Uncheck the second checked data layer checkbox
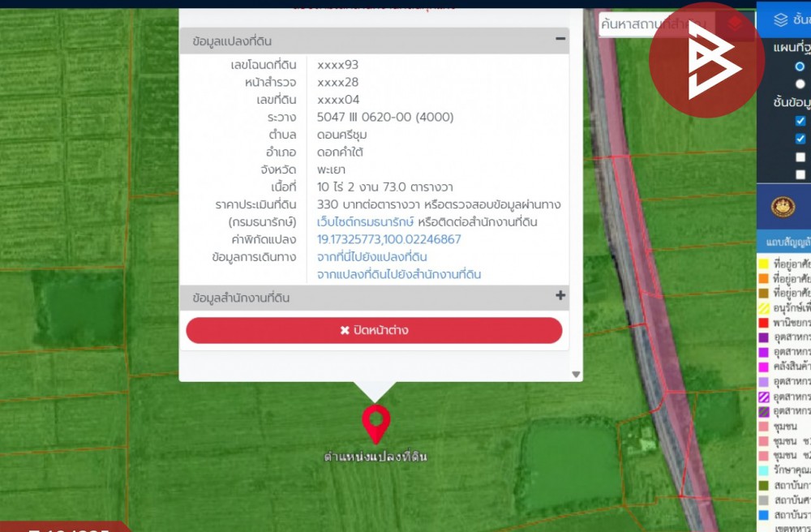 pyautogui.click(x=800, y=139)
